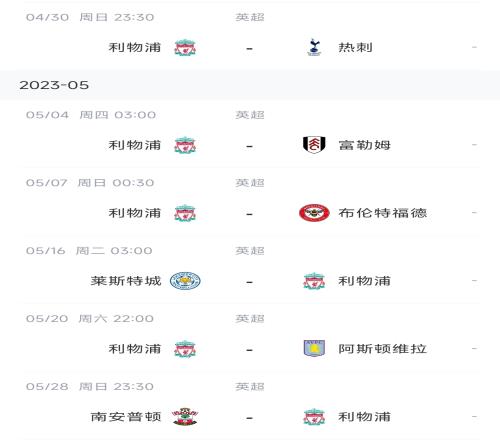Click the 英超 label for 05/04 match
Image resolution: width=500 pixels, height=440 pixels.
(x=250, y=115)
